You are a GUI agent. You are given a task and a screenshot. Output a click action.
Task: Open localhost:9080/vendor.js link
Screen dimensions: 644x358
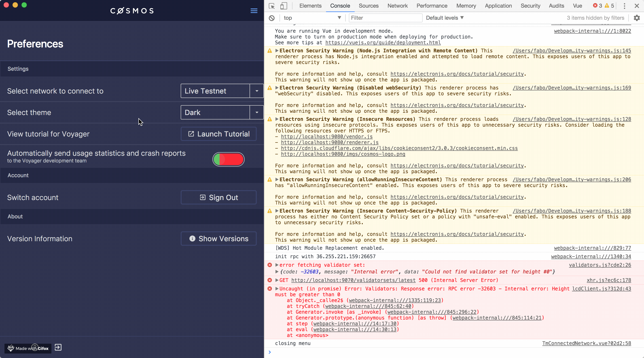[326, 136]
